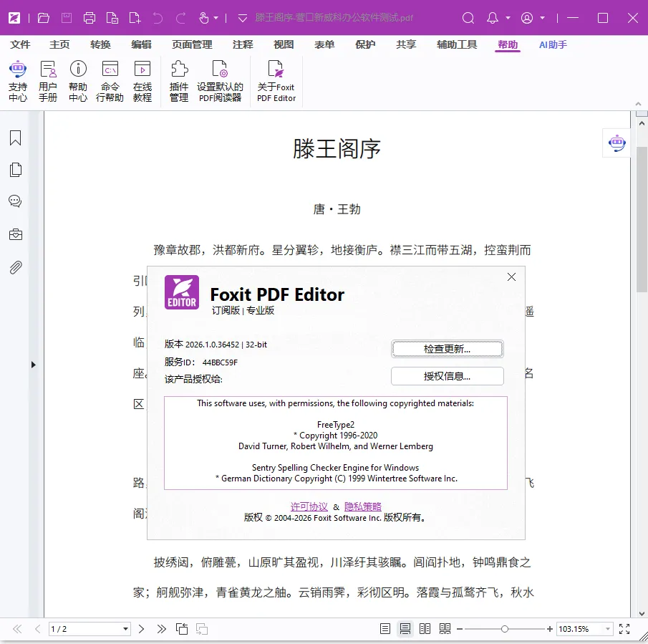Click the Undo arrow icon
This screenshot has height=644, width=648.
[158, 18]
